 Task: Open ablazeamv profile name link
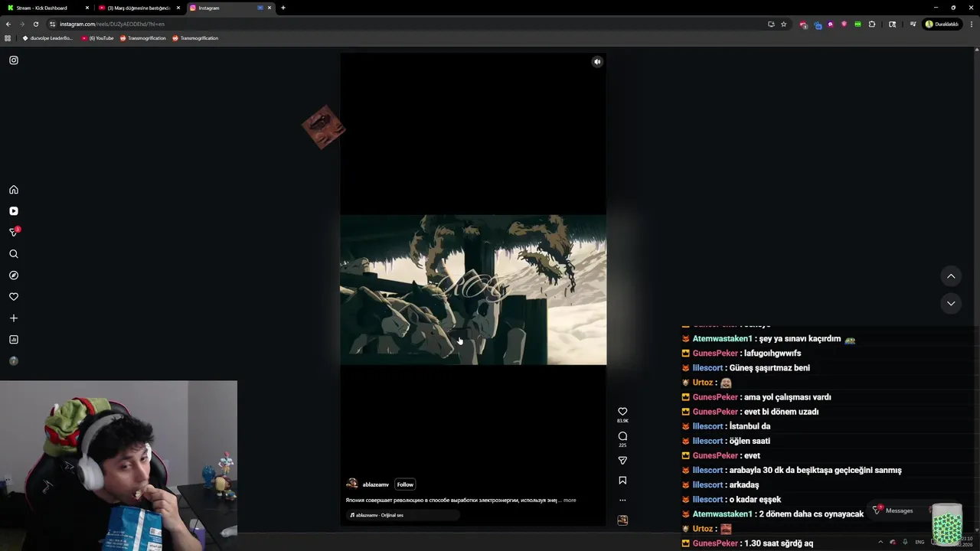375,484
